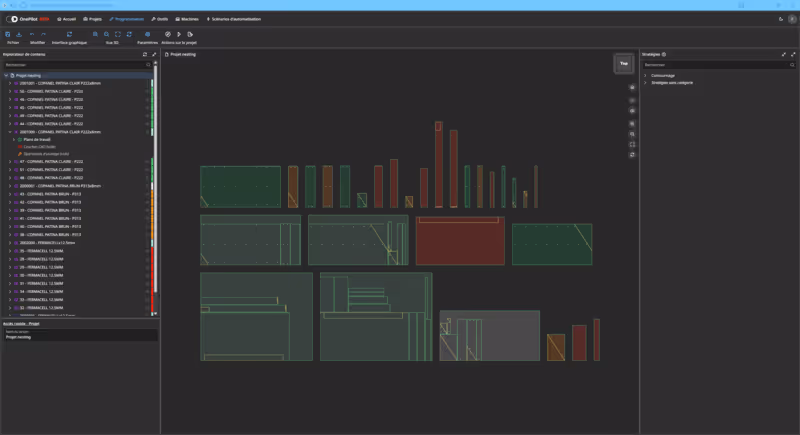Expand the 2000001 - COPANEL PATINA BRUN node
Viewport: 800px width, 435px height.
(x=10, y=186)
